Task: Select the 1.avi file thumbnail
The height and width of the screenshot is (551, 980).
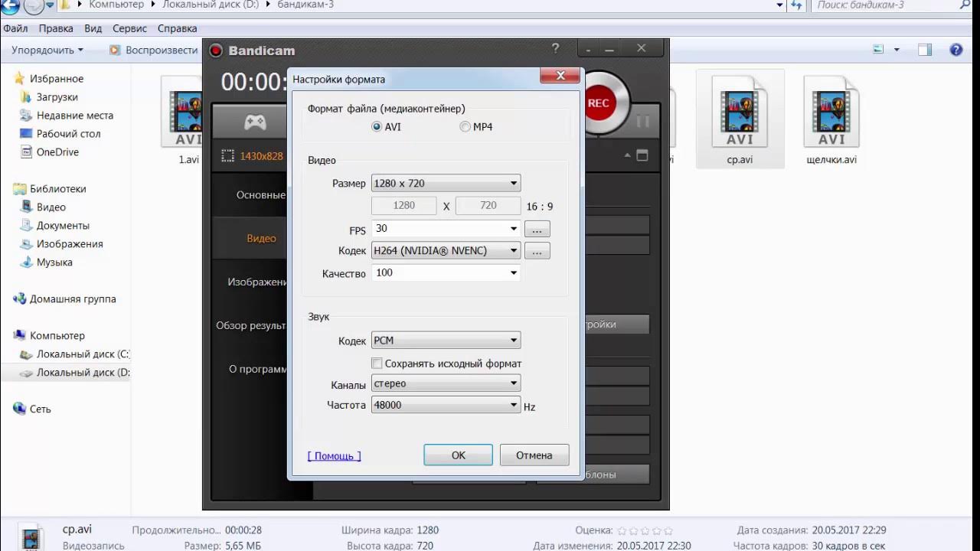Action: click(184, 119)
